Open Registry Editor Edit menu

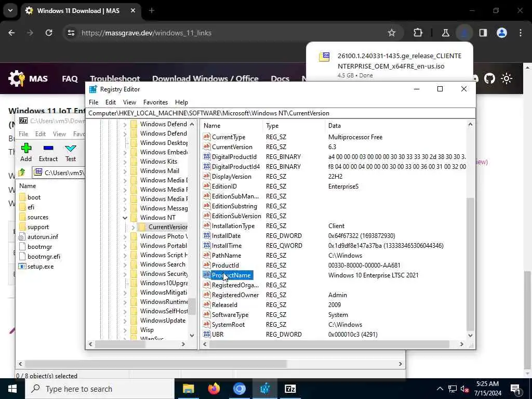(x=111, y=102)
